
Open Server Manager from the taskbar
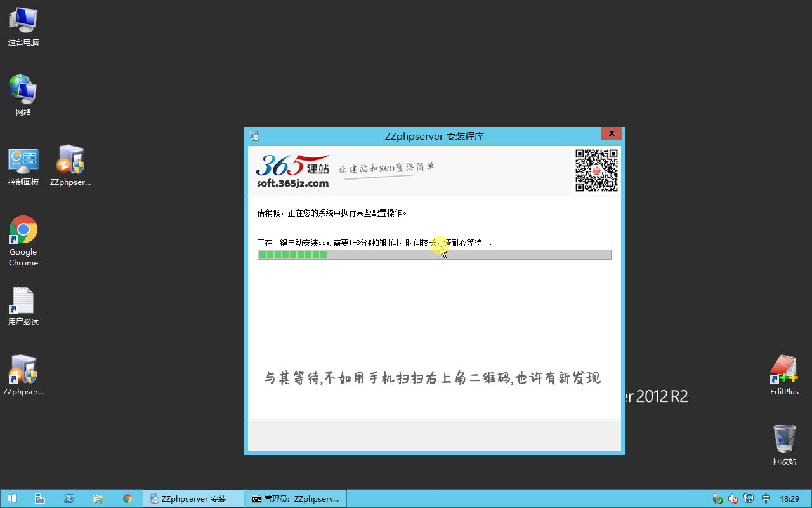click(40, 498)
